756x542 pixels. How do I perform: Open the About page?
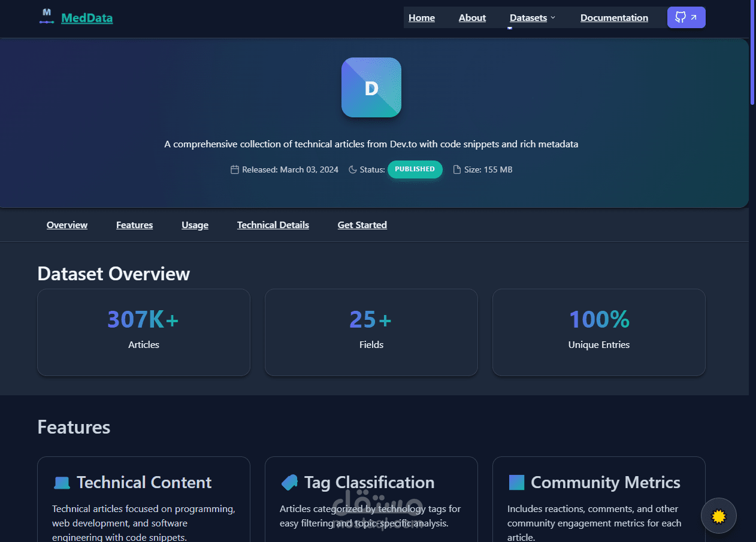472,18
